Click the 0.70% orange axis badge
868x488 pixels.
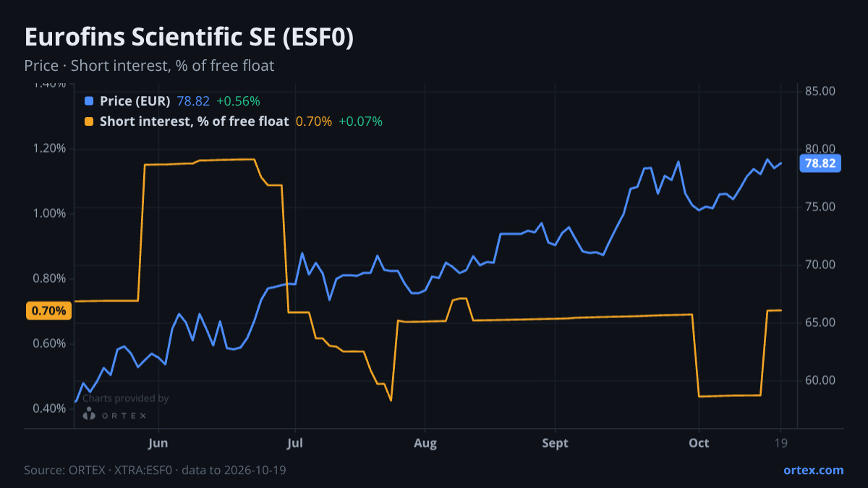(49, 311)
